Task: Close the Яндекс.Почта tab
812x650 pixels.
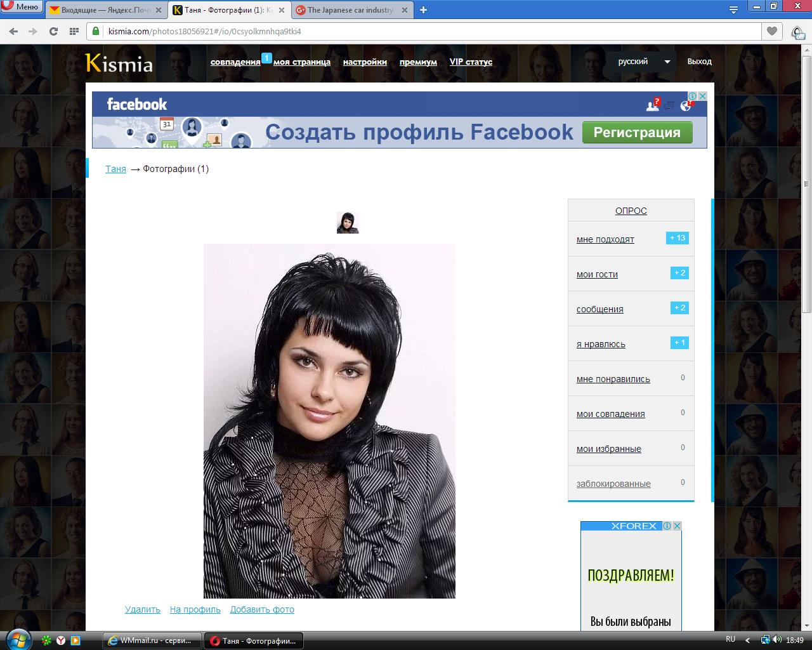Action: point(158,10)
